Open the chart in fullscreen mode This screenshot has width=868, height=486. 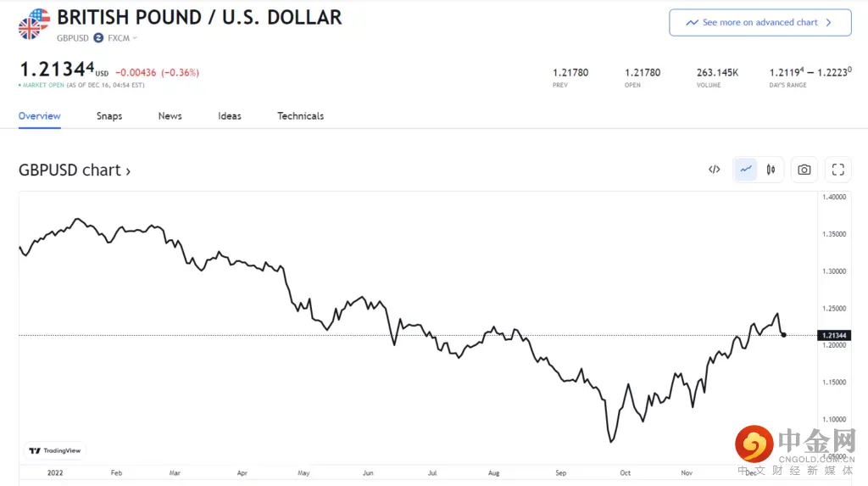click(838, 170)
